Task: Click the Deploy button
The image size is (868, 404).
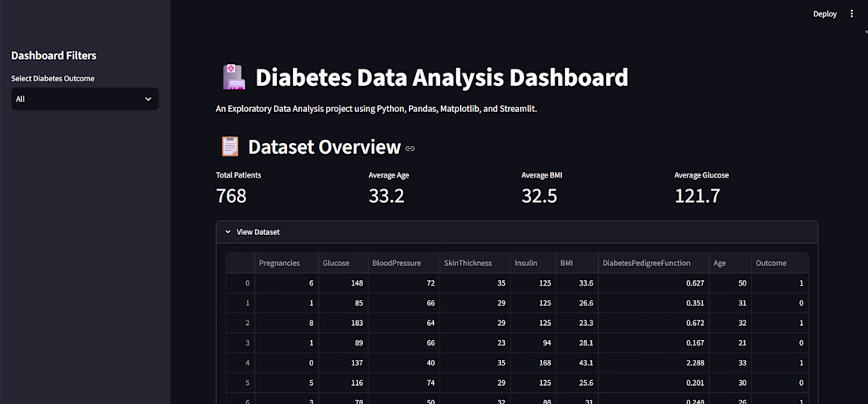Action: tap(825, 14)
